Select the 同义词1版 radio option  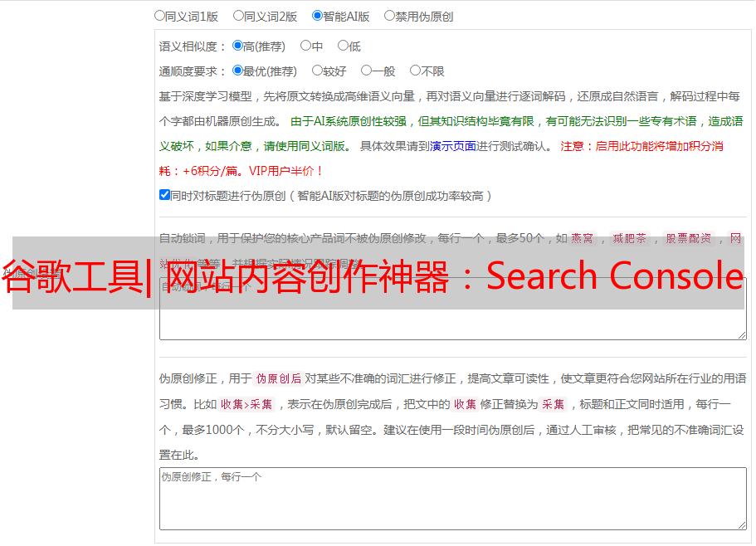pos(159,16)
